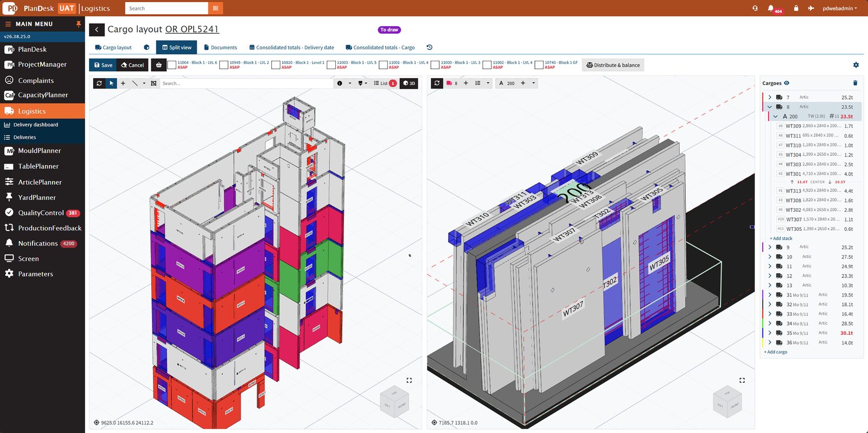
Task: Tick the 11004 - Block 1 - LVL 6 checkbox
Action: (x=172, y=65)
